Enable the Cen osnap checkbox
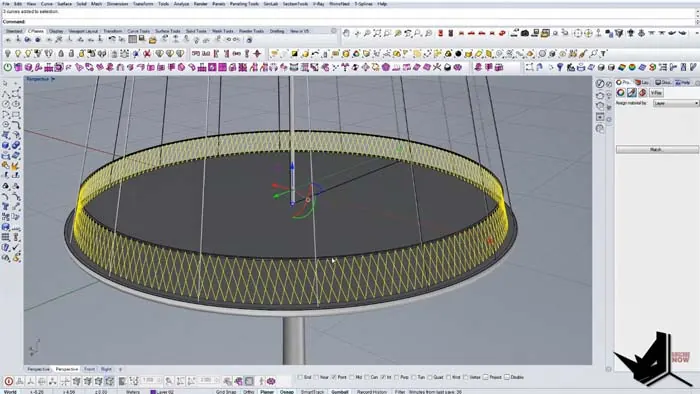This screenshot has width=700, height=394. click(x=367, y=377)
